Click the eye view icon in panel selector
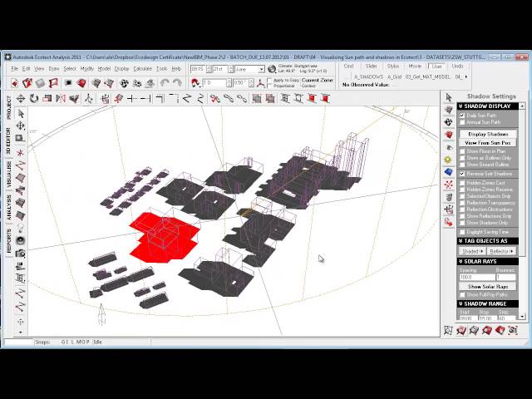 click(x=449, y=147)
